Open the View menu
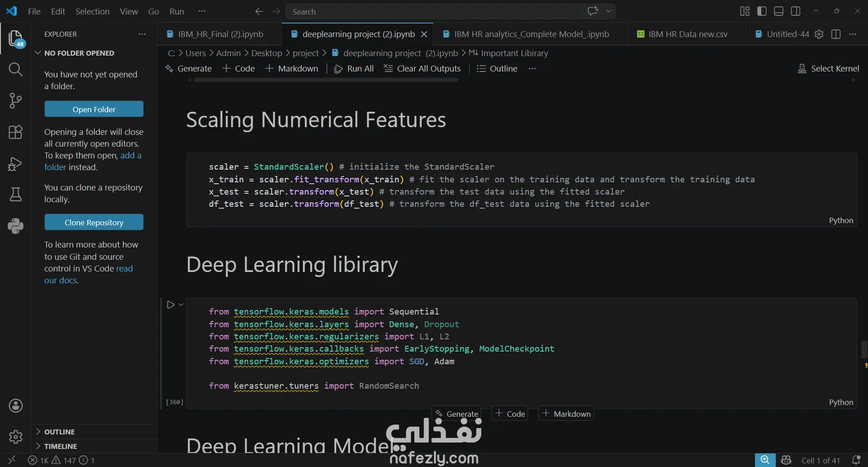Viewport: 868px width, 467px height. pyautogui.click(x=129, y=11)
